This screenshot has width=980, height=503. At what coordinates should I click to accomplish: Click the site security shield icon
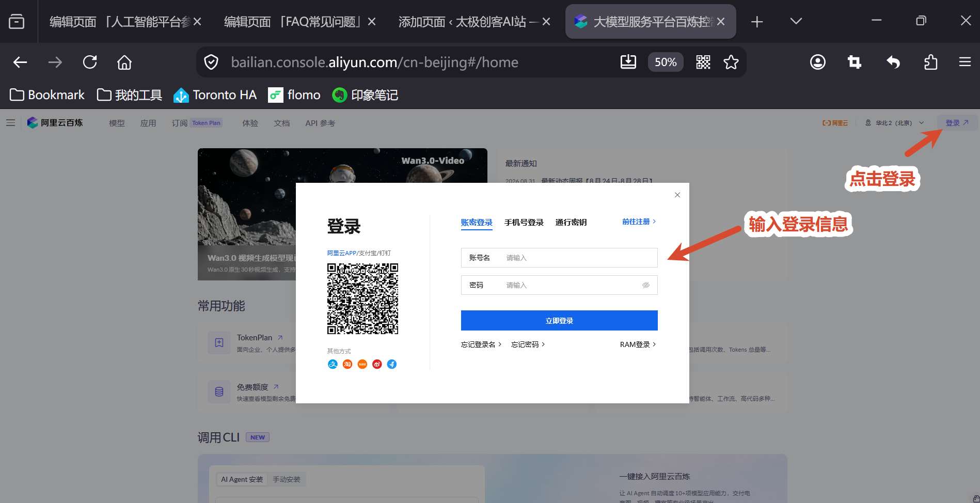(x=211, y=62)
